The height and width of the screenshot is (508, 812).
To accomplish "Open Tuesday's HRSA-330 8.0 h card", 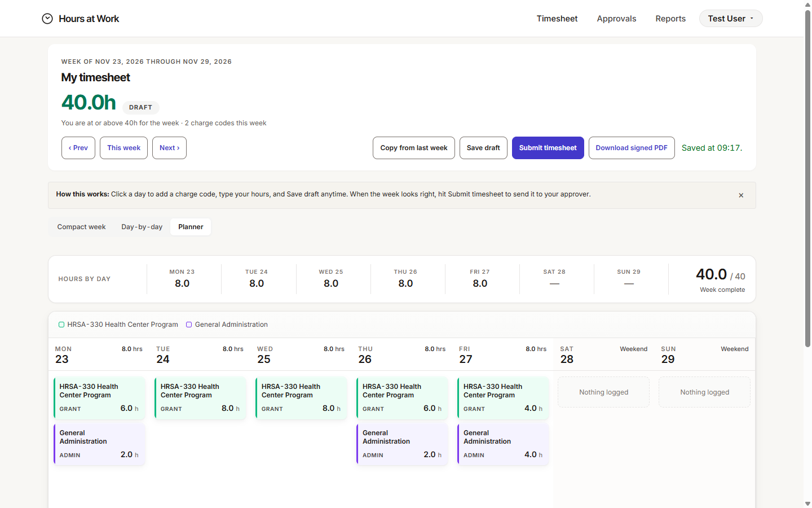I will (200, 398).
